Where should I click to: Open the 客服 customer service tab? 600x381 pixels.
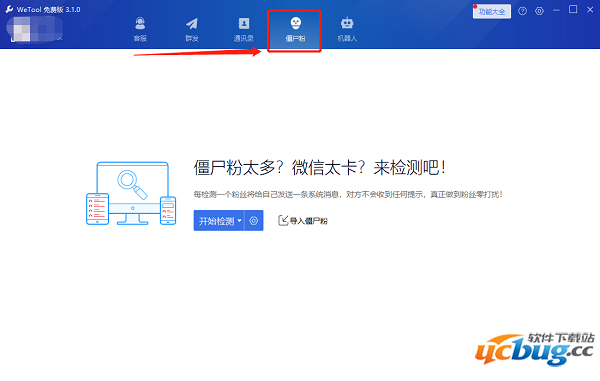coord(140,29)
